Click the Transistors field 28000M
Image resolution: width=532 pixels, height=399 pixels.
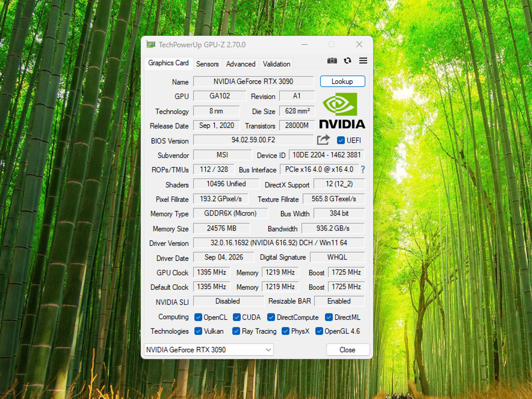(x=297, y=125)
